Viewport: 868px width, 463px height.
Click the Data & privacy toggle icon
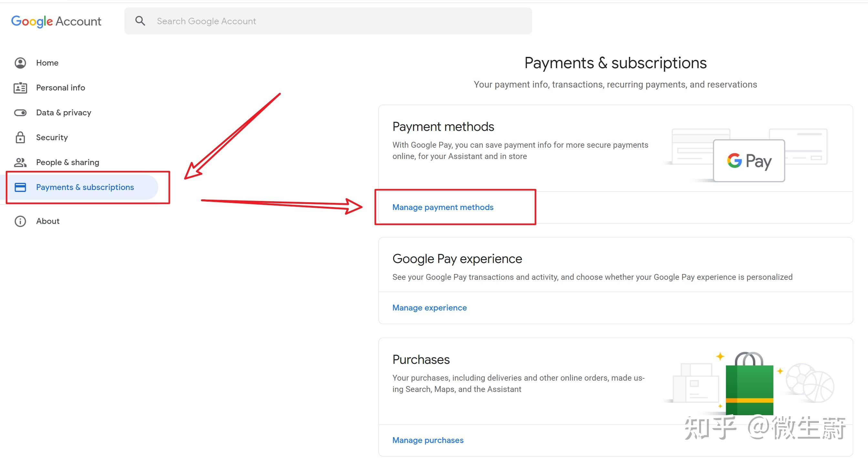(20, 113)
